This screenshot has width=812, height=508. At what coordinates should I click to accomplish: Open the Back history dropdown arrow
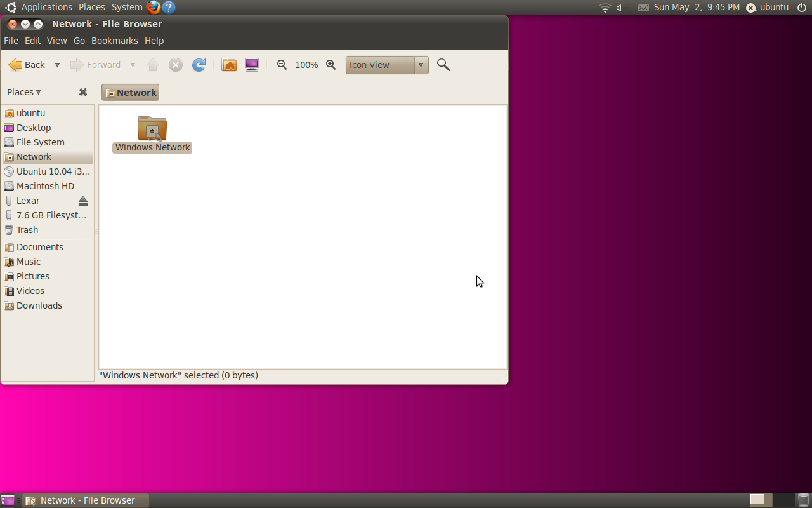coord(57,65)
